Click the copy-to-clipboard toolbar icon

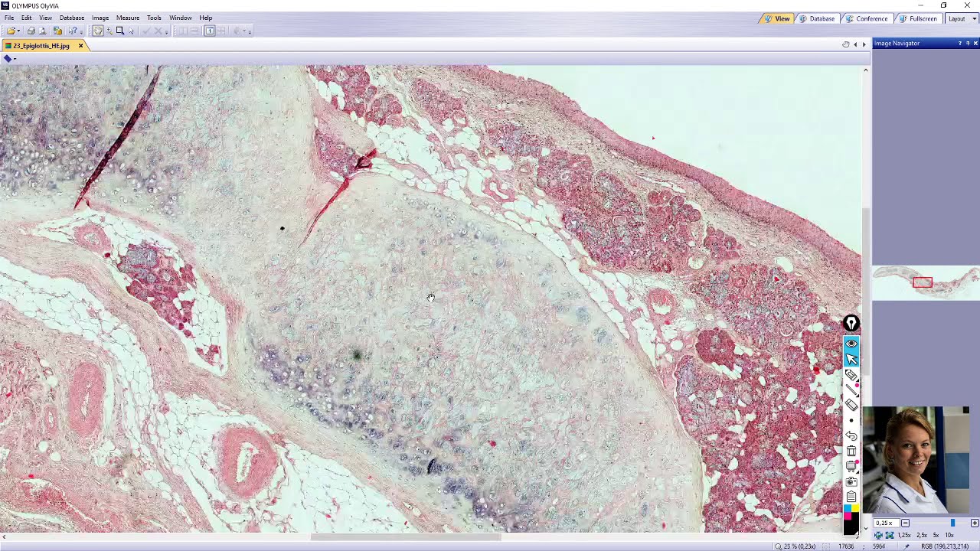[57, 31]
